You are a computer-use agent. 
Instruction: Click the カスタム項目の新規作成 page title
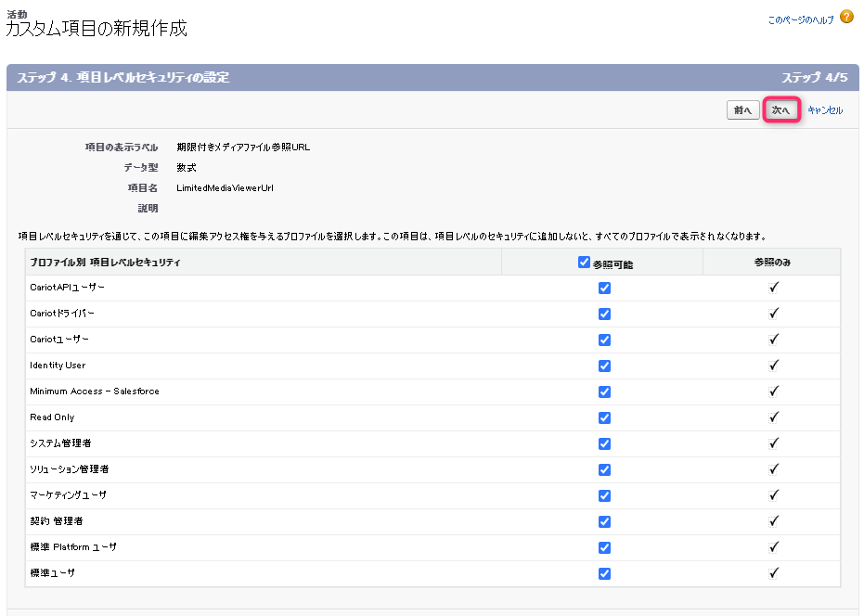(97, 28)
